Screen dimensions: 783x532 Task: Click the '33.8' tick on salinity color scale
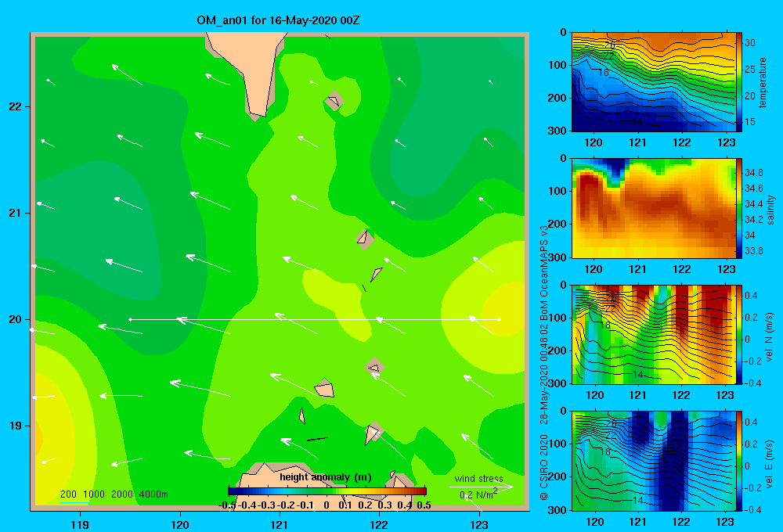point(754,251)
